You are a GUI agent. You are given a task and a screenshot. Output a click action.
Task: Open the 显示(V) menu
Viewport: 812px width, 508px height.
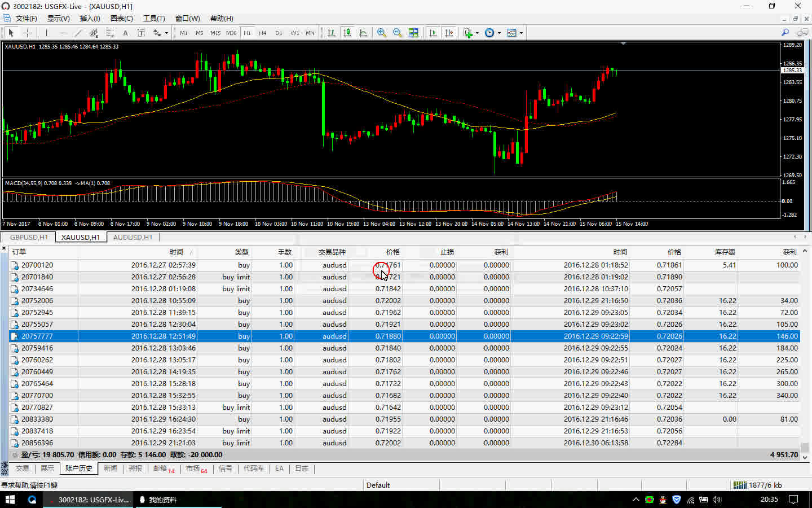coord(59,19)
